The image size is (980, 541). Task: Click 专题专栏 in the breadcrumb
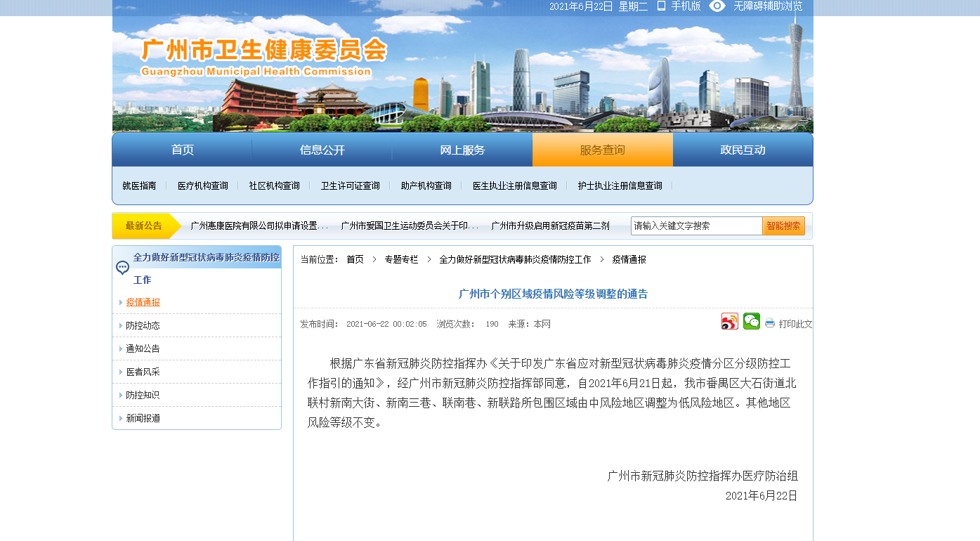[401, 260]
